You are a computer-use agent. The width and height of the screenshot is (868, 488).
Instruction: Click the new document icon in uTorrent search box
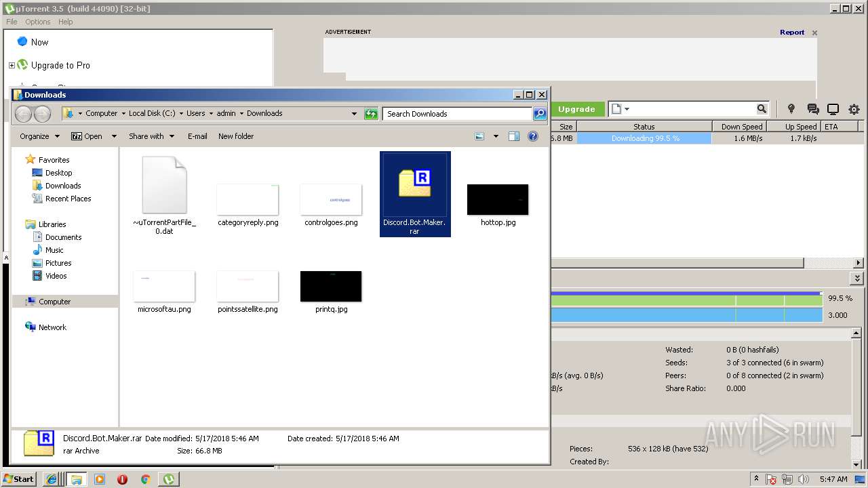coord(616,109)
